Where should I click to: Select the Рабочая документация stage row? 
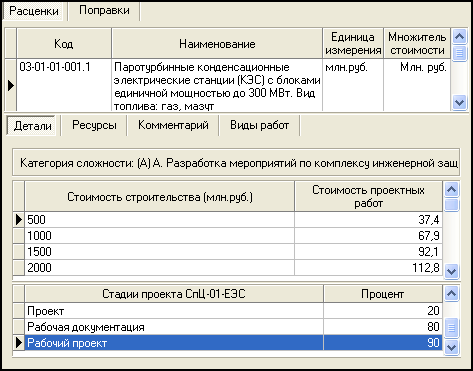[x=174, y=327]
